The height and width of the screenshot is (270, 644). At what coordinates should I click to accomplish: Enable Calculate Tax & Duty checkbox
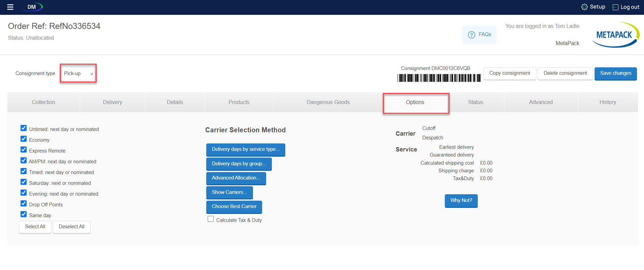click(211, 219)
